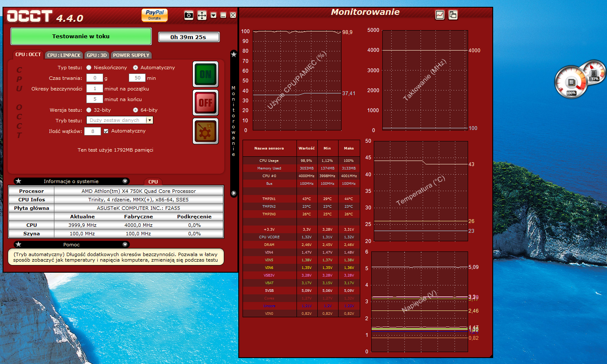Select the Nieskończony test type
The width and height of the screenshot is (607, 364).
point(89,68)
